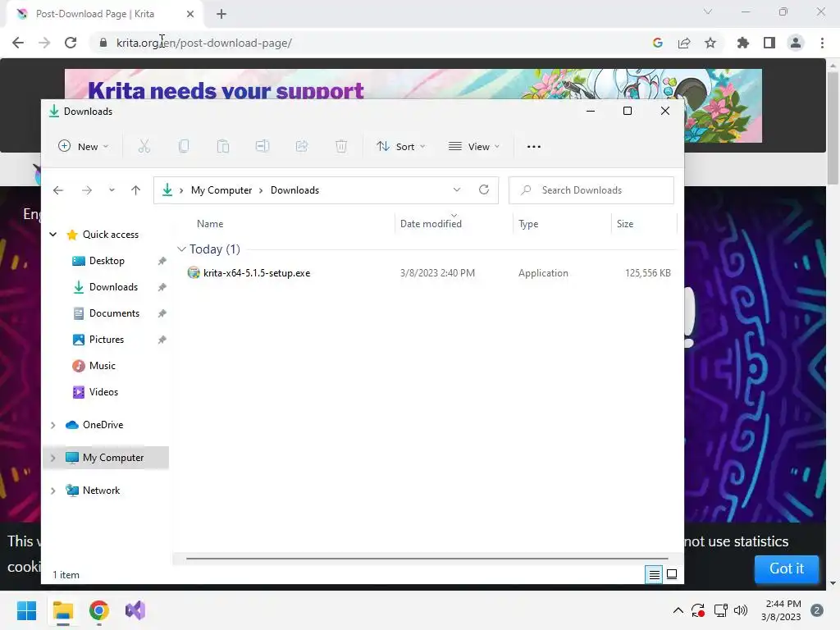Expand the OneDrive tree node
Image resolution: width=840 pixels, height=630 pixels.
tap(53, 426)
